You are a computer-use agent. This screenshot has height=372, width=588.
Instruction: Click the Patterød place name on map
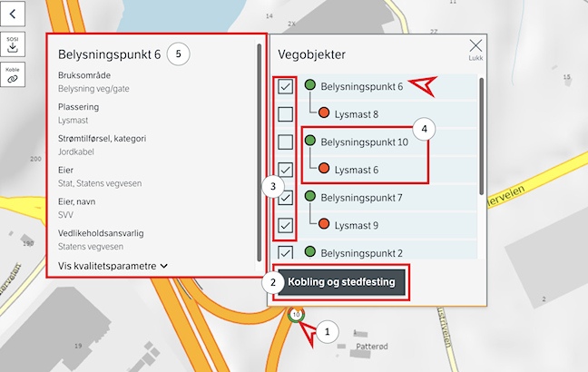[x=372, y=346]
